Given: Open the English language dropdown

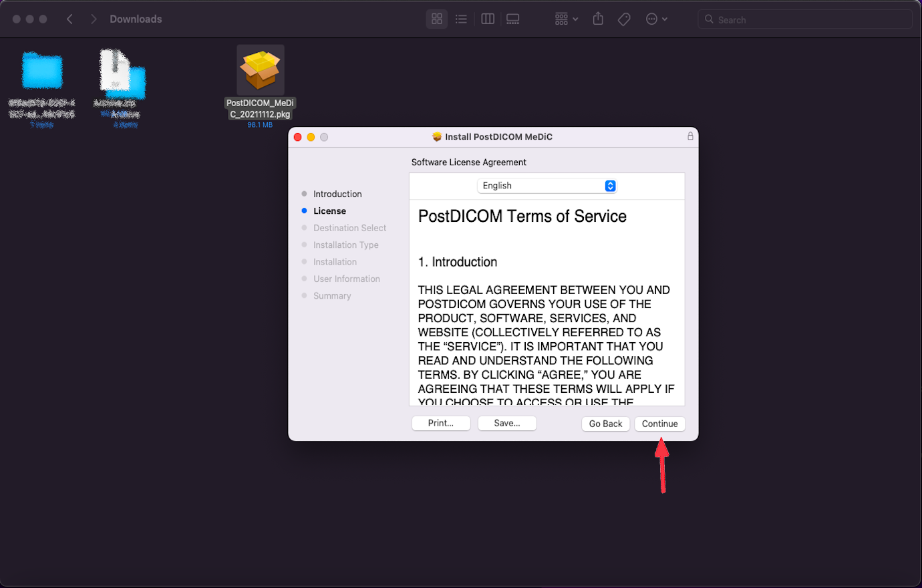Looking at the screenshot, I should (547, 185).
